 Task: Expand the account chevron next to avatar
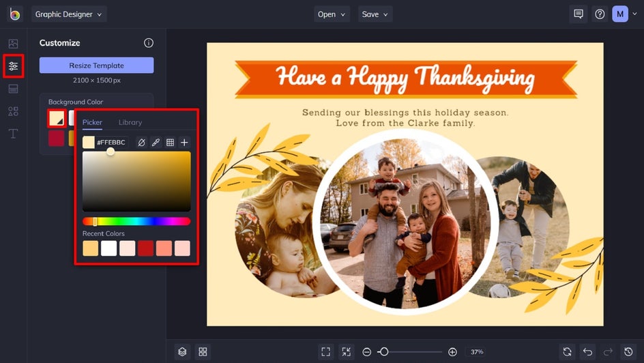pos(634,14)
